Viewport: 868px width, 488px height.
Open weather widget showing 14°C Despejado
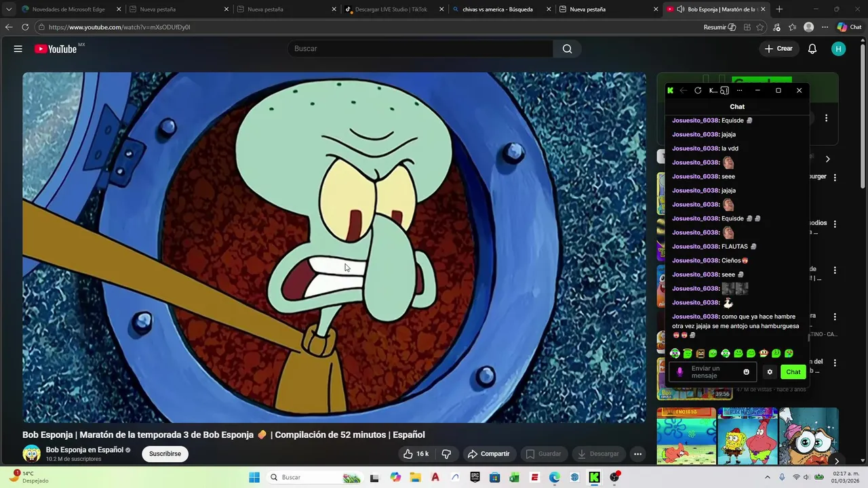(29, 477)
